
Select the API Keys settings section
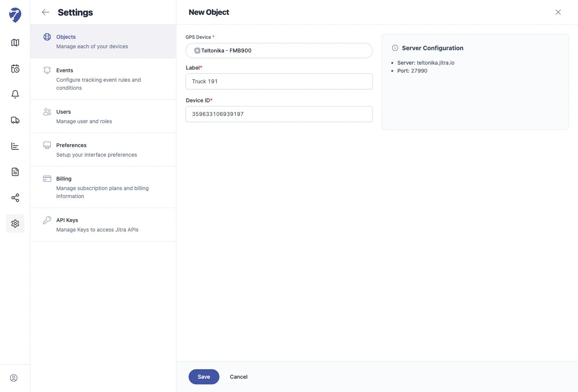[103, 225]
